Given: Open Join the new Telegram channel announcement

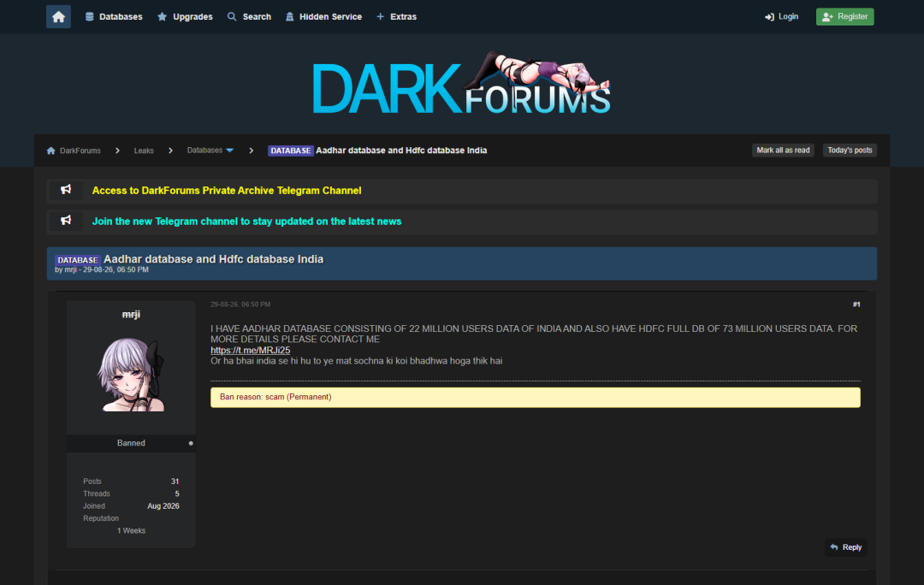Looking at the screenshot, I should click(x=246, y=222).
